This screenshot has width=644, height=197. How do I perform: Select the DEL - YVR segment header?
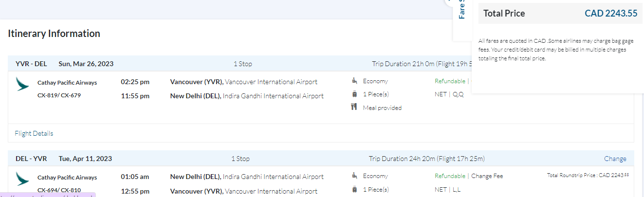coord(31,159)
